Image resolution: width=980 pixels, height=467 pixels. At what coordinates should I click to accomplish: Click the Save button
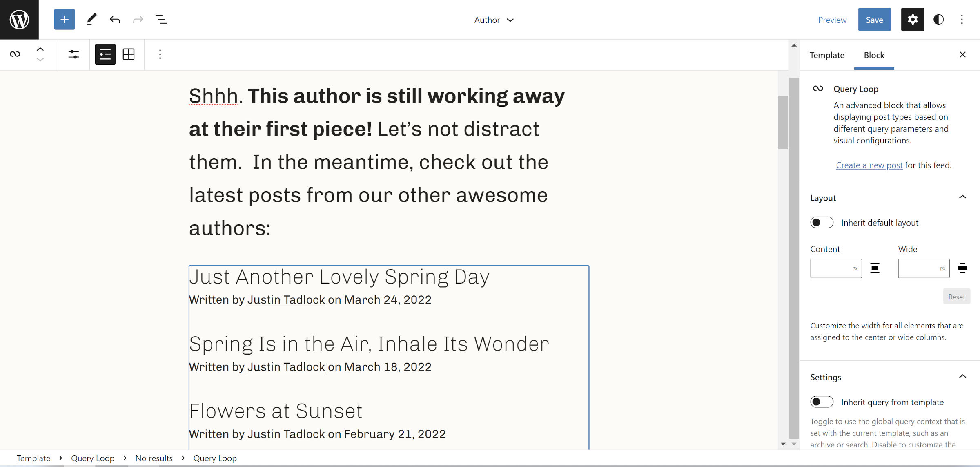(x=874, y=19)
